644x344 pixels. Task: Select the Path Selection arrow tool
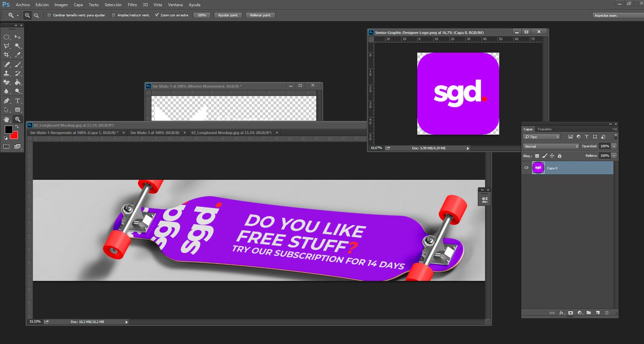tap(6, 110)
